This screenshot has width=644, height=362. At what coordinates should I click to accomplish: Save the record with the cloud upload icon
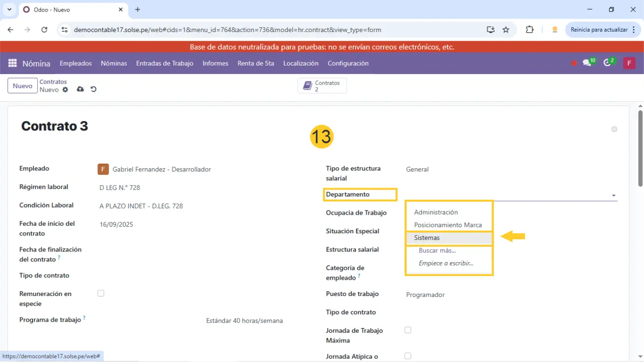80,89
